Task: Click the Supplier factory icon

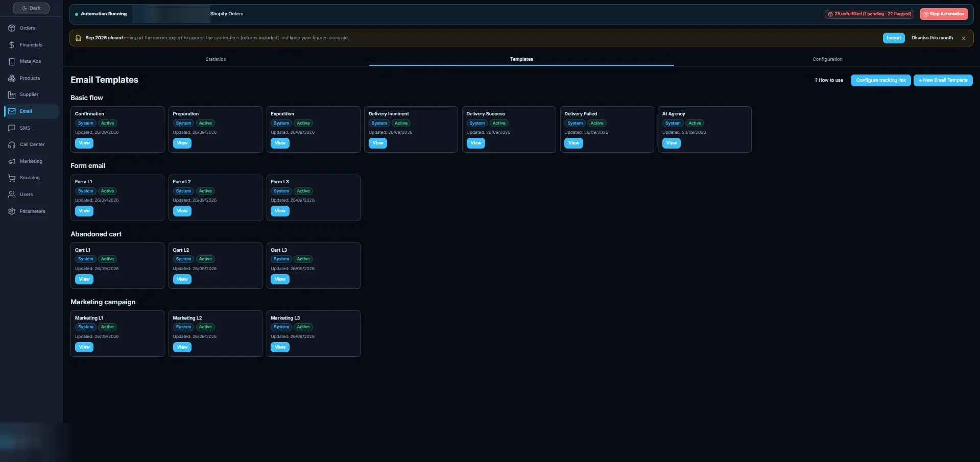Action: click(12, 95)
